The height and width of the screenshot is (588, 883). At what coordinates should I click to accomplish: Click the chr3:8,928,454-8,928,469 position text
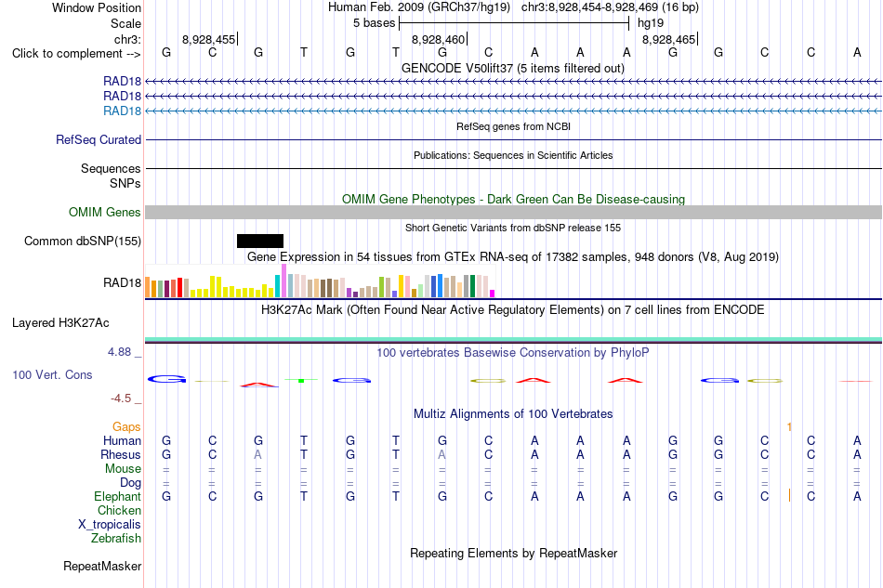pyautogui.click(x=610, y=7)
